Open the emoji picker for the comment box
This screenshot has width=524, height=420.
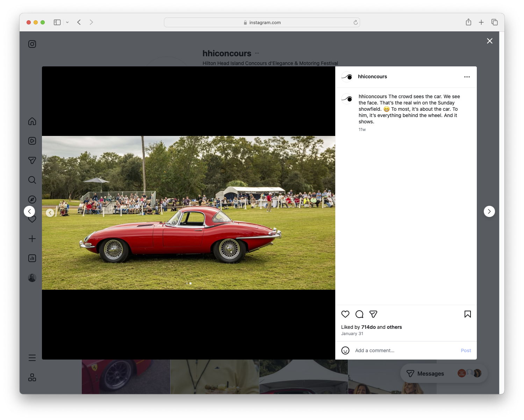pos(345,350)
